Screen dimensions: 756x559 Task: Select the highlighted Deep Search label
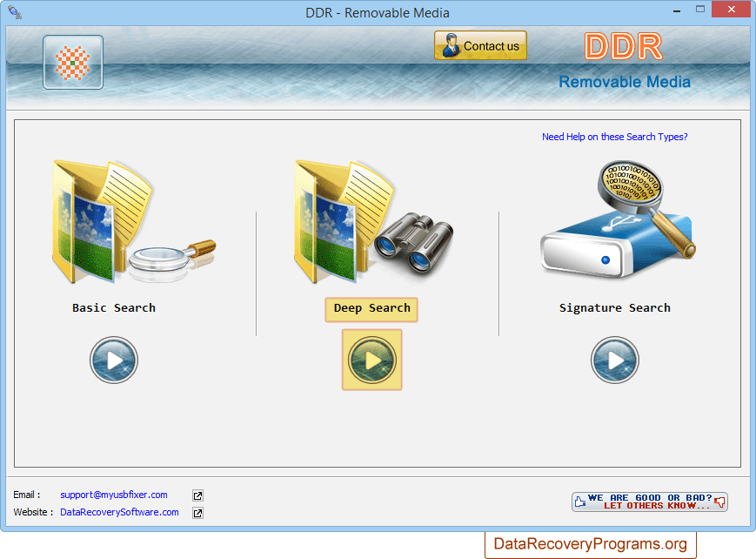pos(371,309)
